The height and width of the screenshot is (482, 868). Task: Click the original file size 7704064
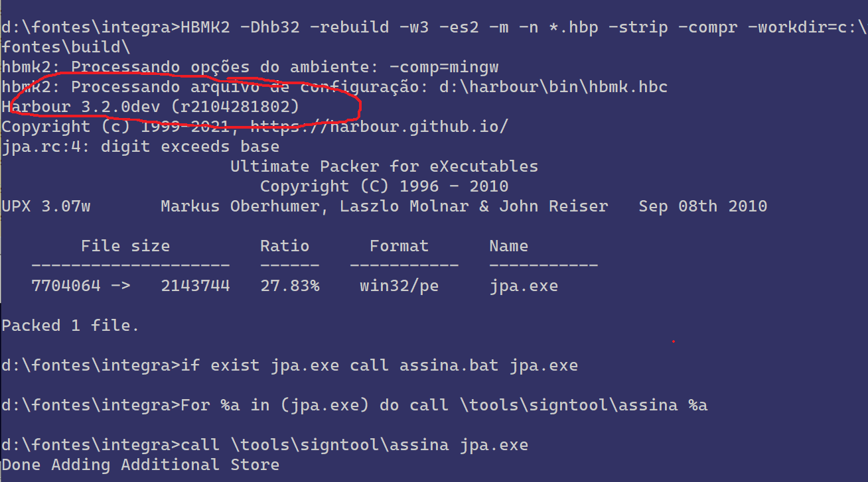[x=66, y=286]
